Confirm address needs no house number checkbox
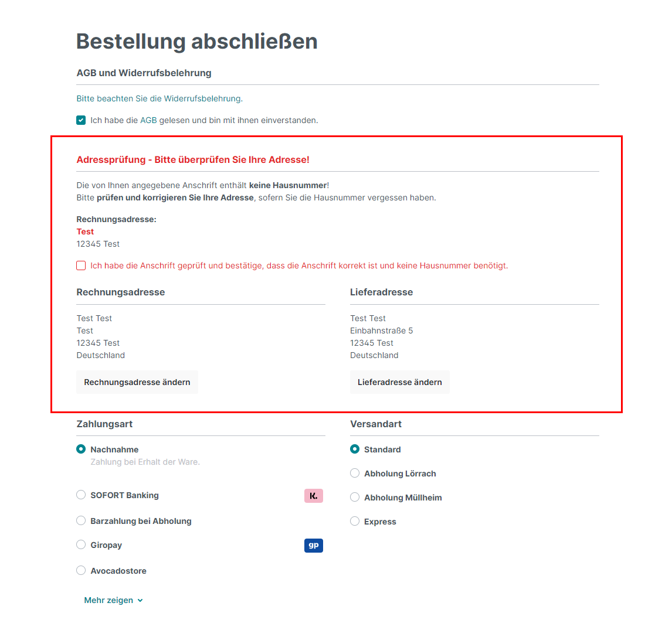Screen dimensions: 672x630 [x=82, y=266]
